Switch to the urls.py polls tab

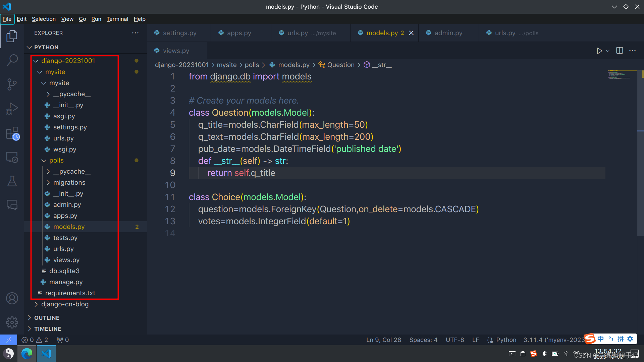click(516, 33)
